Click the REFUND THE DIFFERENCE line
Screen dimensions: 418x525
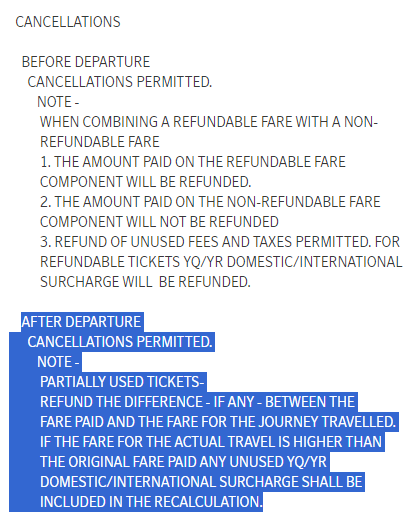pyautogui.click(x=197, y=402)
